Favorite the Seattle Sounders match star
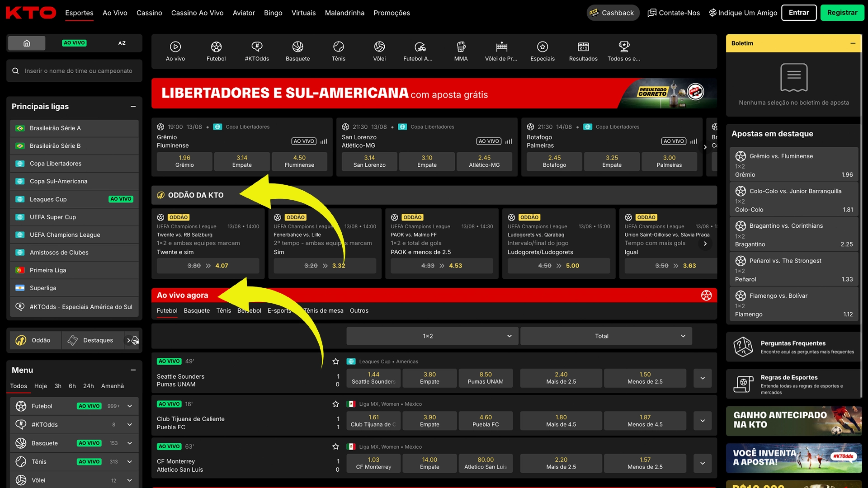Screen dimensions: 868x488 click(335, 361)
